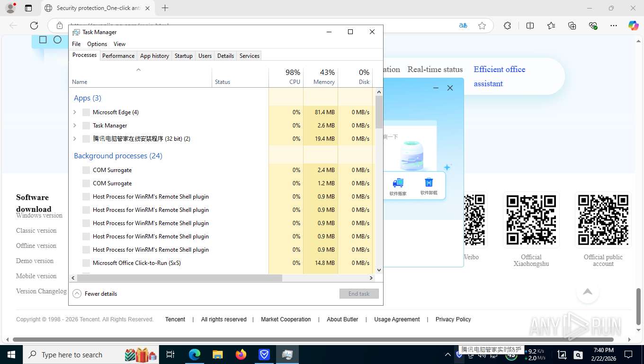Open Tencent PC Manager shield taskbar icon

coord(264,355)
